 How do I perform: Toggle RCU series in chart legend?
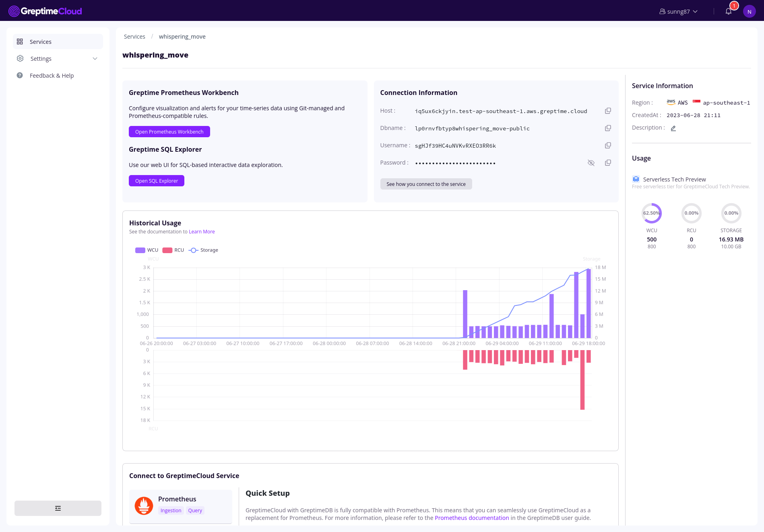point(173,250)
